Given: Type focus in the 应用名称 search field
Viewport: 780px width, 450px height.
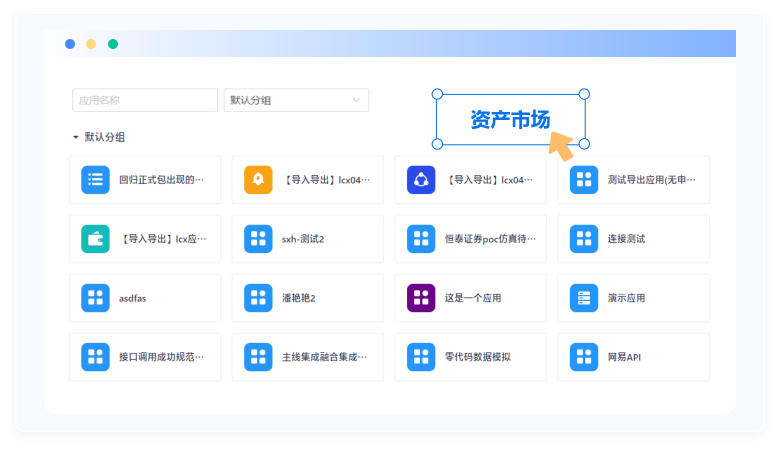Looking at the screenshot, I should (x=144, y=100).
